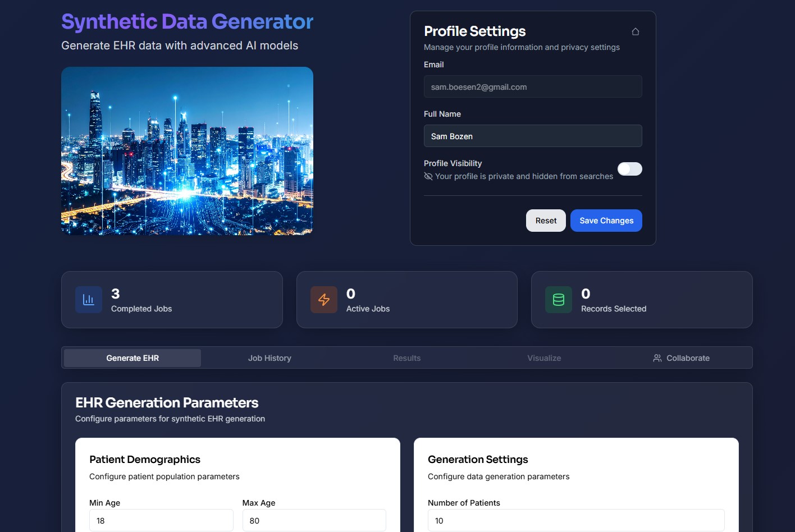Click the database icon beside Records Selected

tap(559, 300)
